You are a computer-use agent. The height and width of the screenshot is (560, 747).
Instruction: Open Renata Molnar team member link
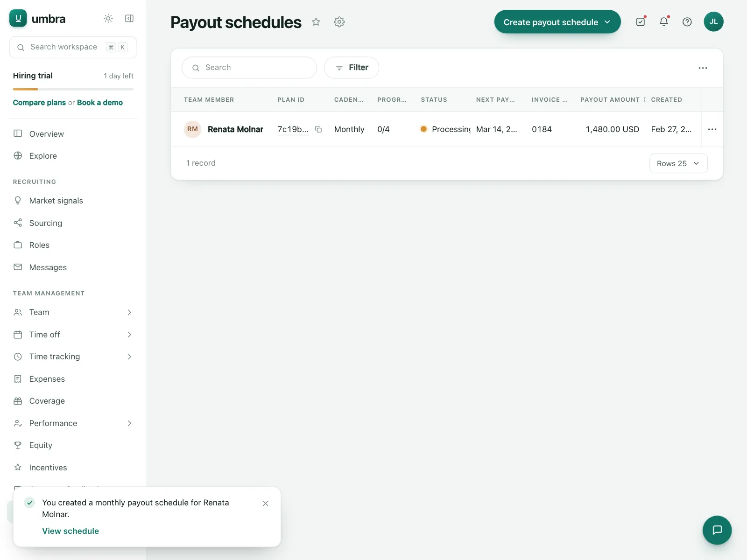point(235,129)
